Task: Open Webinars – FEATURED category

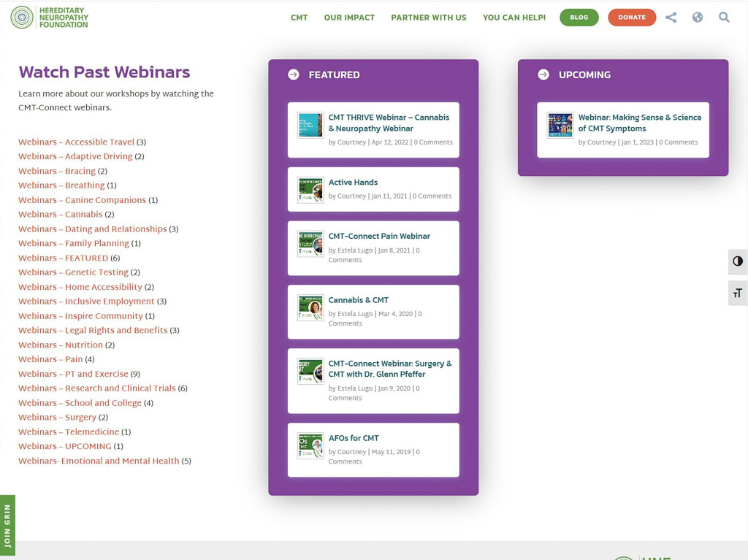Action: pos(64,258)
